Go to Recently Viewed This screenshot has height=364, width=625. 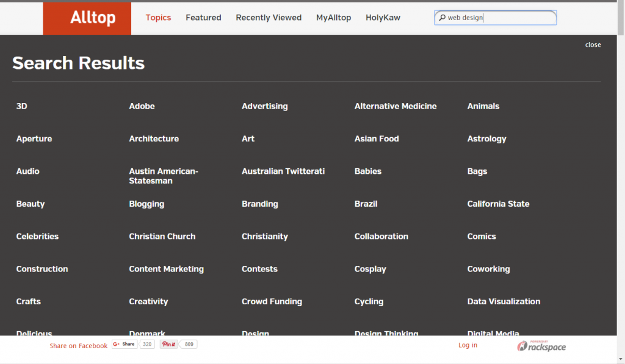coord(269,18)
